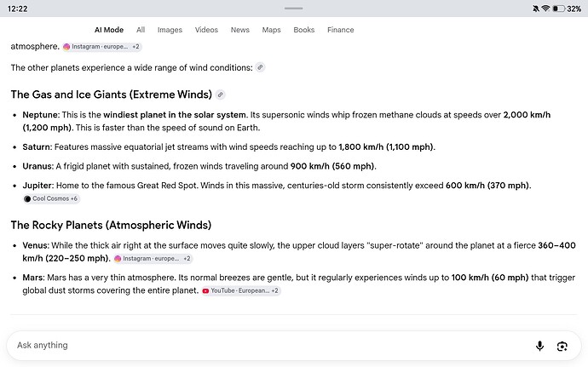Go to the Books tab
The image size is (588, 367).
pyautogui.click(x=303, y=30)
